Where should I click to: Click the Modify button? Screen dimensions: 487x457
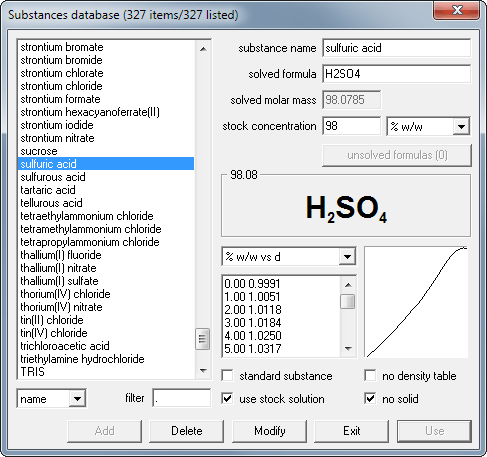(x=269, y=431)
